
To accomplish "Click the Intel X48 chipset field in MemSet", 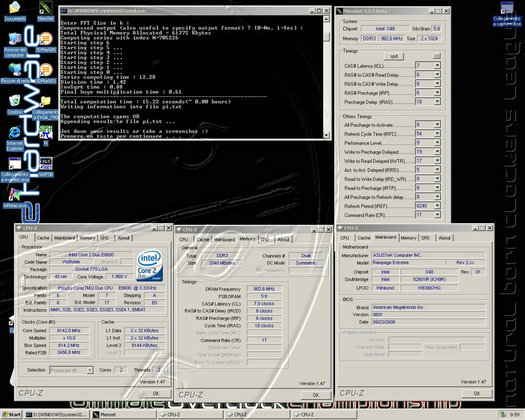I will click(x=385, y=29).
